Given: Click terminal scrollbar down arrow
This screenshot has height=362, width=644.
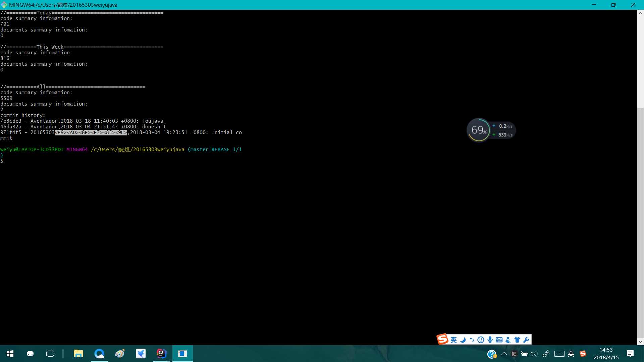Looking at the screenshot, I should 640,342.
